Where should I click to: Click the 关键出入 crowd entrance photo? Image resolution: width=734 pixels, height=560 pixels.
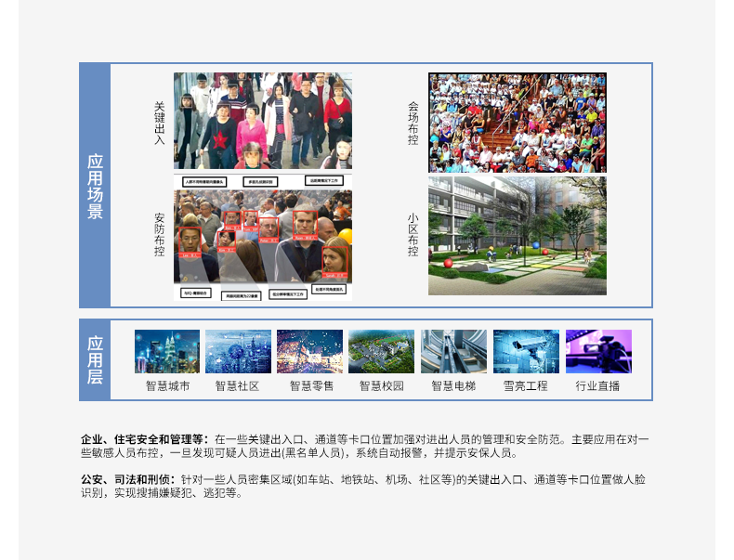[x=263, y=121]
